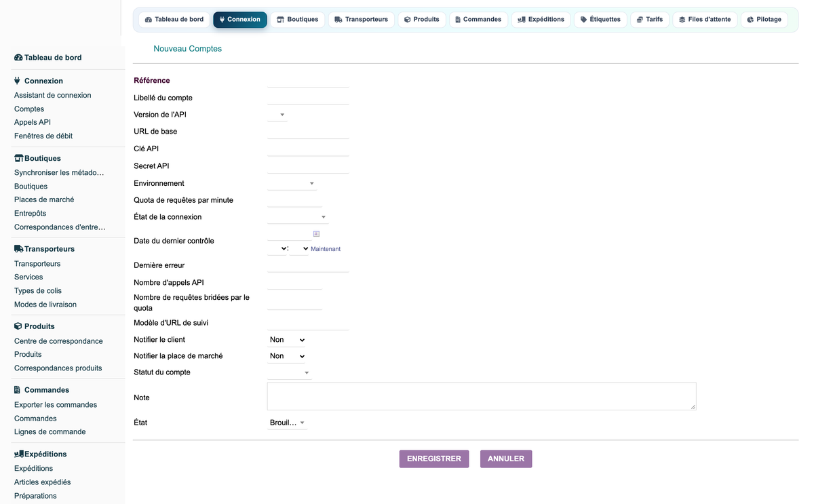814x504 pixels.
Task: Open the calendar picker for Date du dernier contrôle
Action: point(316,233)
